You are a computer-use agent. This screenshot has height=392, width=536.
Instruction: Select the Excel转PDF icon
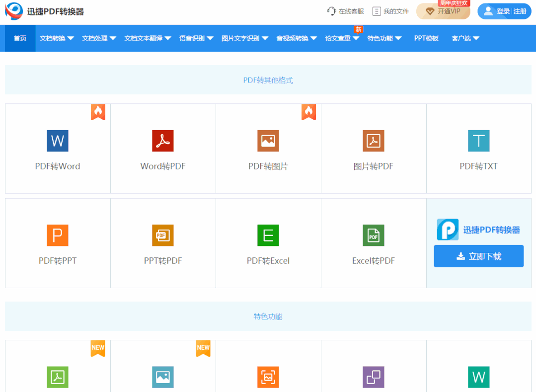(x=373, y=235)
